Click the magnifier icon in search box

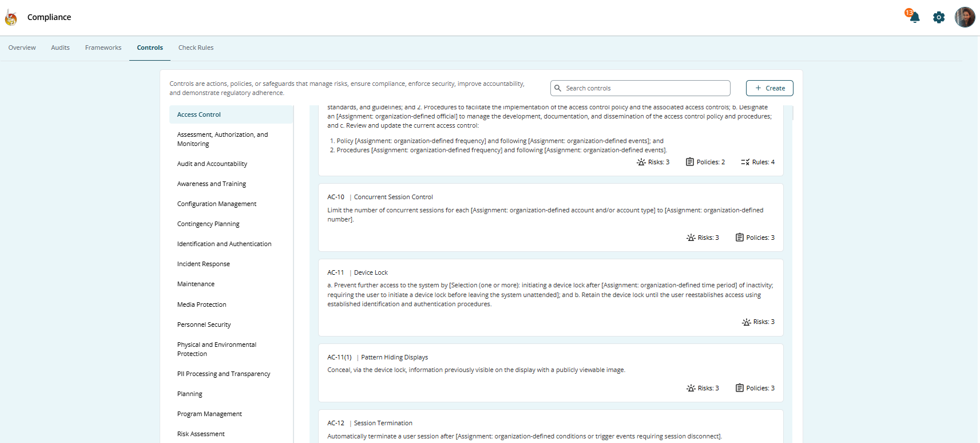pyautogui.click(x=558, y=88)
